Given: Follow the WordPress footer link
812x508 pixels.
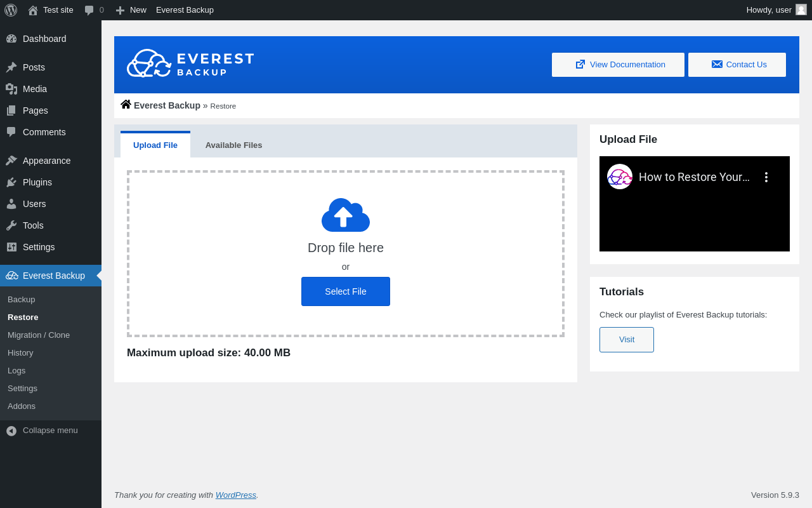Looking at the screenshot, I should point(236,495).
